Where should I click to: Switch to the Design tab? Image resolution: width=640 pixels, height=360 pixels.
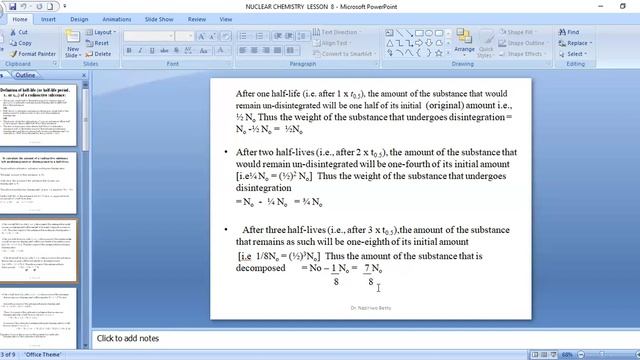(x=79, y=19)
